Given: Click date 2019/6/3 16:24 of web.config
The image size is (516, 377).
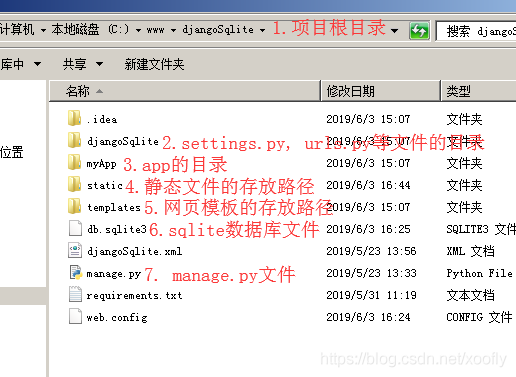Looking at the screenshot, I should tap(368, 317).
